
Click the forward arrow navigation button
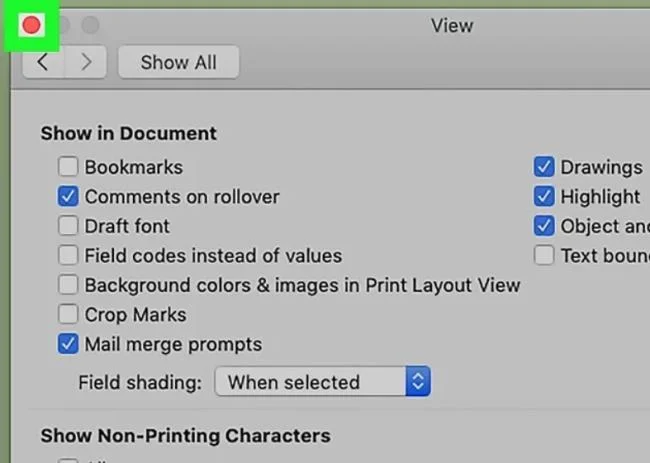pos(86,62)
